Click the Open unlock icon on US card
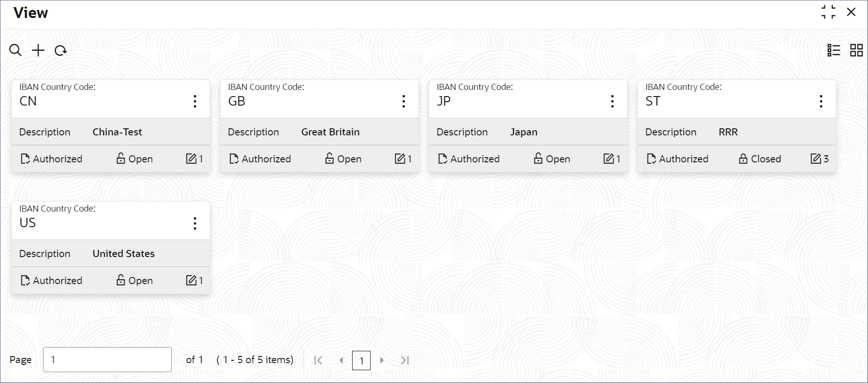The image size is (868, 383). click(x=121, y=280)
